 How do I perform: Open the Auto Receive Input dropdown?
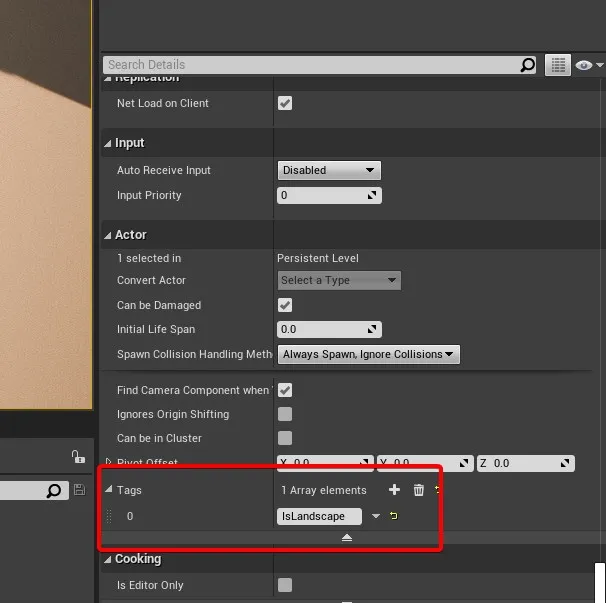pyautogui.click(x=328, y=170)
